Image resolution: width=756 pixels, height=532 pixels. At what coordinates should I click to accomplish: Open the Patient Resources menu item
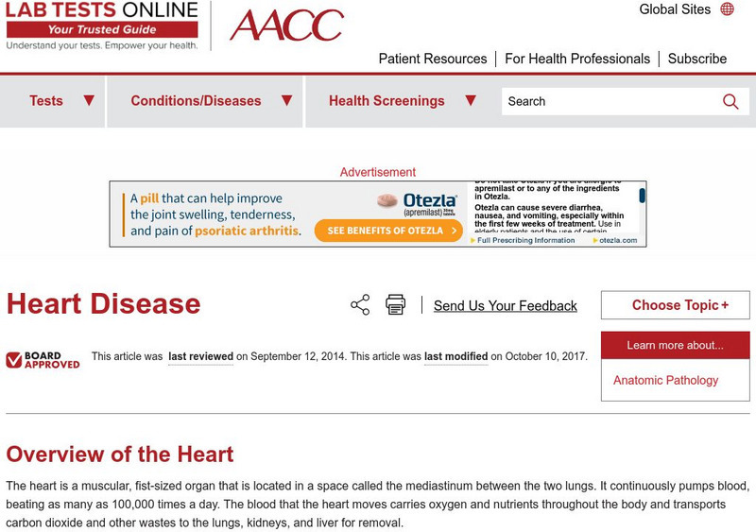point(433,59)
